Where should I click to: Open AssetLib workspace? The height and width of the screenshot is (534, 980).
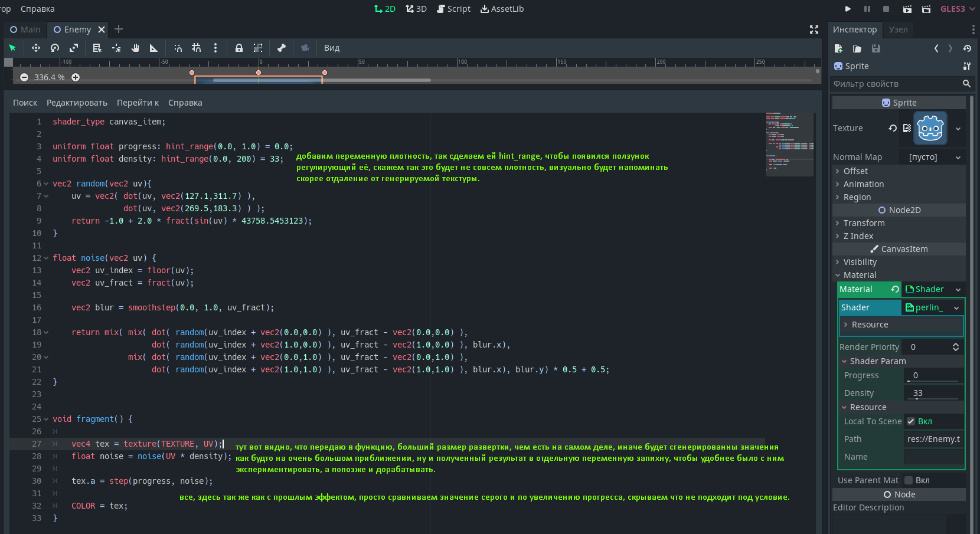click(502, 9)
